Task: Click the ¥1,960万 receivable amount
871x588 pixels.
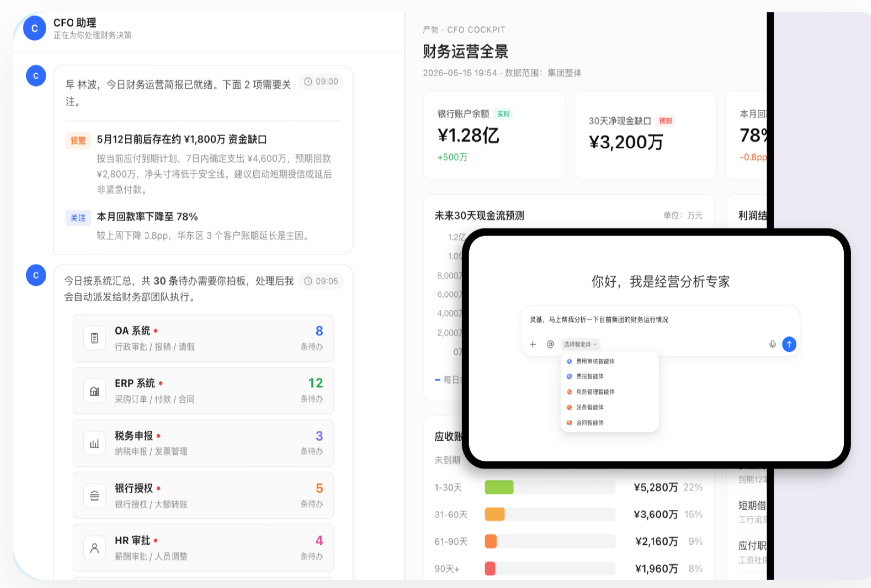Action: [x=656, y=569]
